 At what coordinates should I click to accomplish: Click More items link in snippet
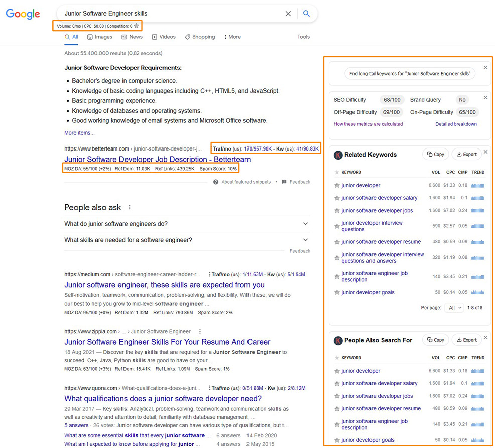[79, 133]
